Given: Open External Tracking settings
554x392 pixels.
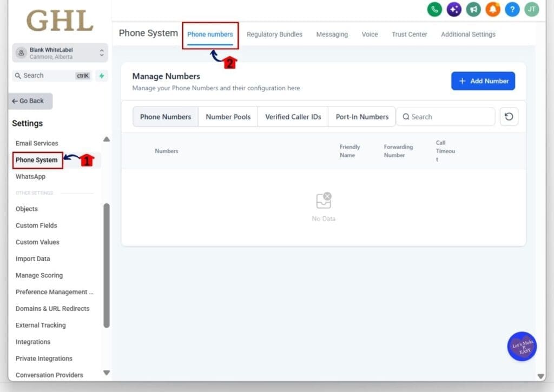Looking at the screenshot, I should point(41,325).
